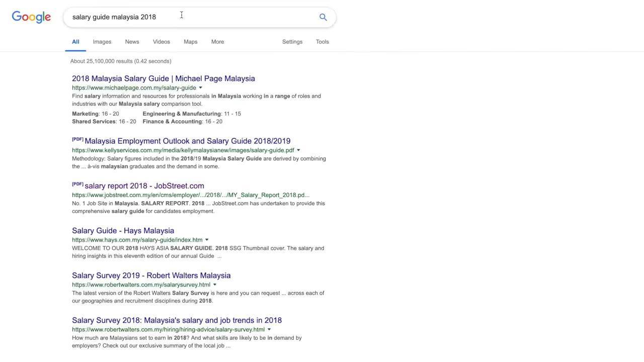Open the Maps tab
The height and width of the screenshot is (362, 644).
[x=191, y=42]
